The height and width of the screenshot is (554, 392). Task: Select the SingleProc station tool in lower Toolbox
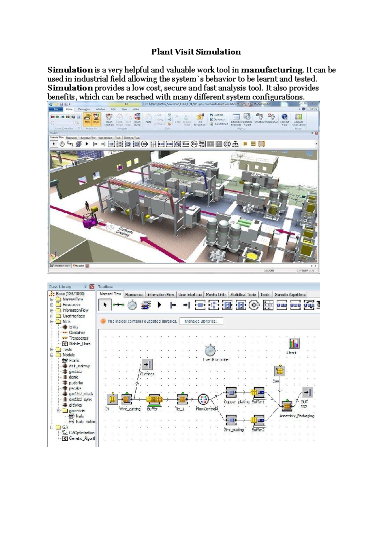point(200,305)
